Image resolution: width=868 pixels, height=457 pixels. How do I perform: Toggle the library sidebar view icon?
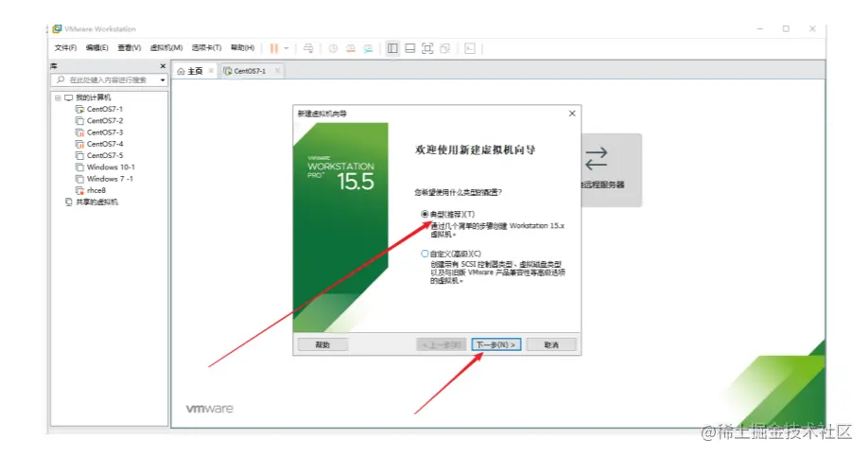tap(392, 48)
